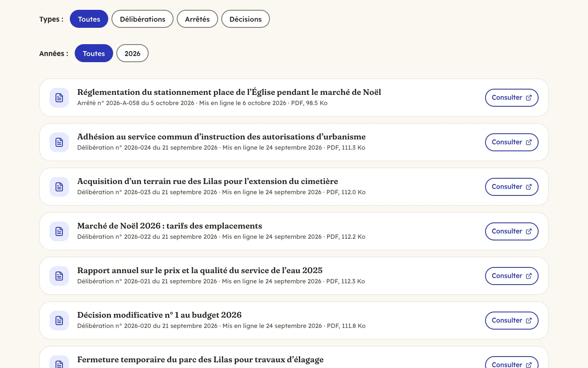Click title Fermeture temporaire du parc des Lilas
Image resolution: width=588 pixels, height=368 pixels.
pos(200,359)
